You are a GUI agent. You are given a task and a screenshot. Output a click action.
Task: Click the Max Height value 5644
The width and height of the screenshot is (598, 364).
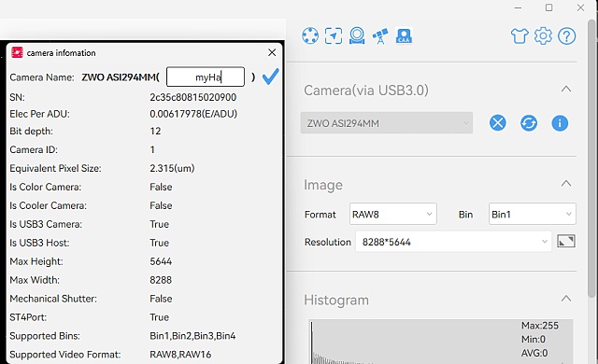click(x=161, y=261)
